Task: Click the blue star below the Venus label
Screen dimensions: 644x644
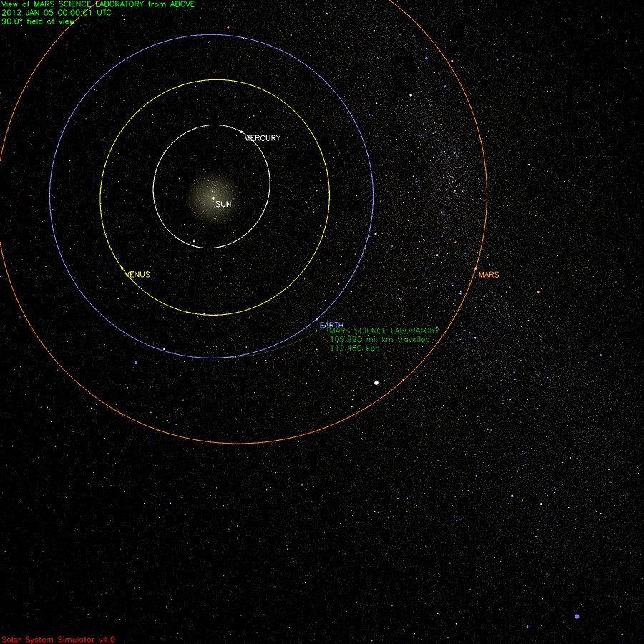Action: tap(135, 362)
